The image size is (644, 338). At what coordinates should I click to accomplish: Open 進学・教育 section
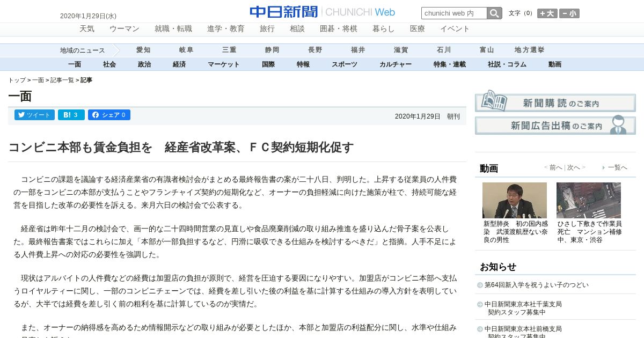tap(226, 29)
